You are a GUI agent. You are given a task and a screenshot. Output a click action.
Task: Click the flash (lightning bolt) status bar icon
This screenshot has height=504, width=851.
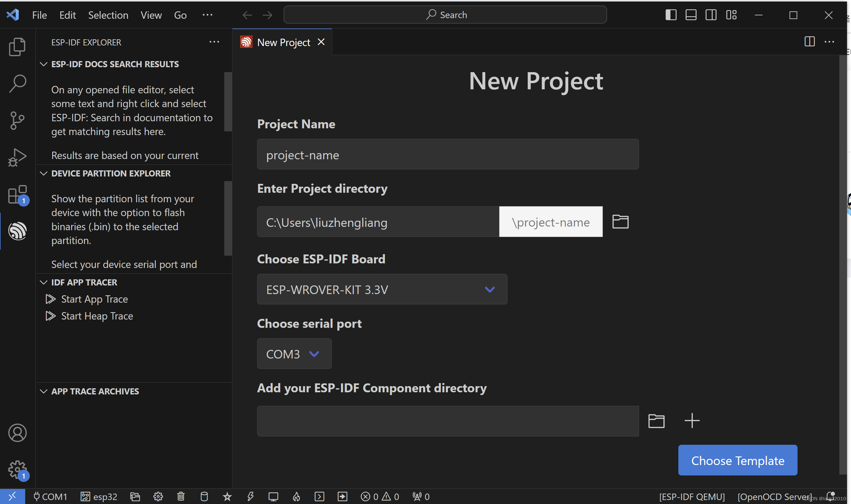250,496
